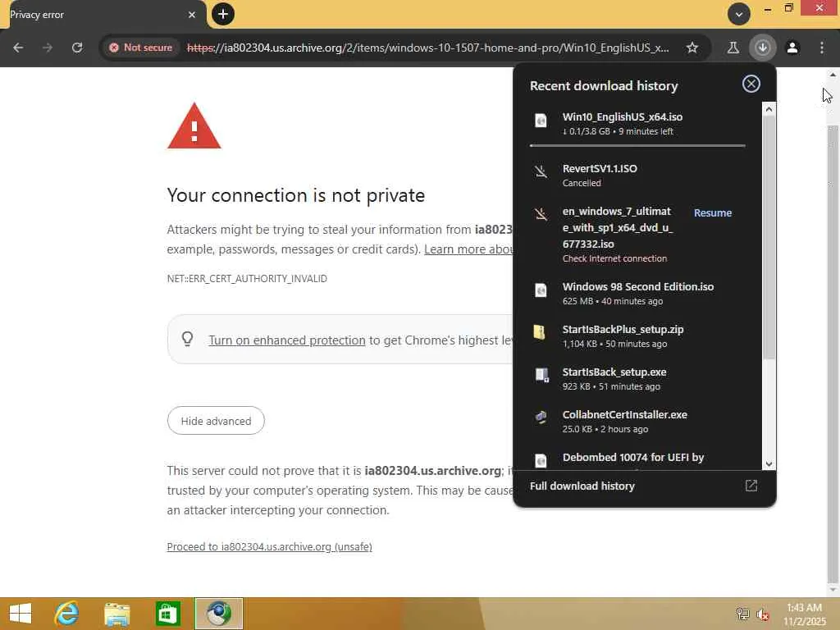Select the RevertSV1.1.ISO download entry

click(637, 176)
